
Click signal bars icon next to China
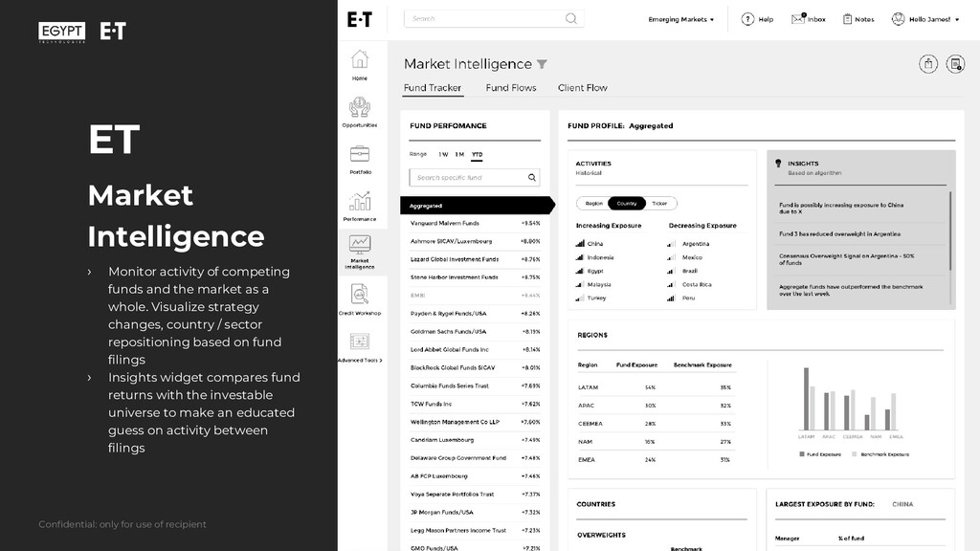[x=580, y=244]
